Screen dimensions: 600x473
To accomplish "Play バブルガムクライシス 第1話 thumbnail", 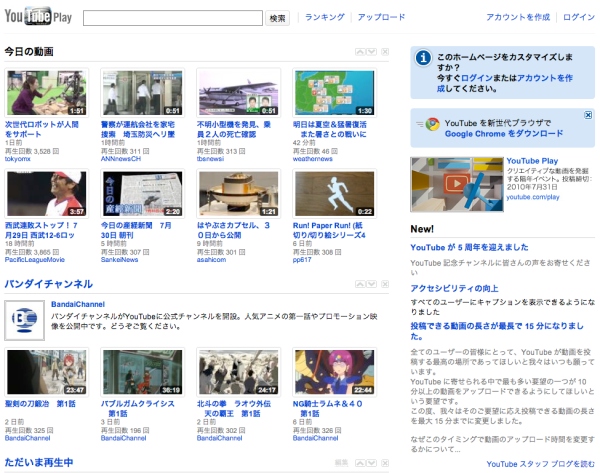I will coord(142,372).
